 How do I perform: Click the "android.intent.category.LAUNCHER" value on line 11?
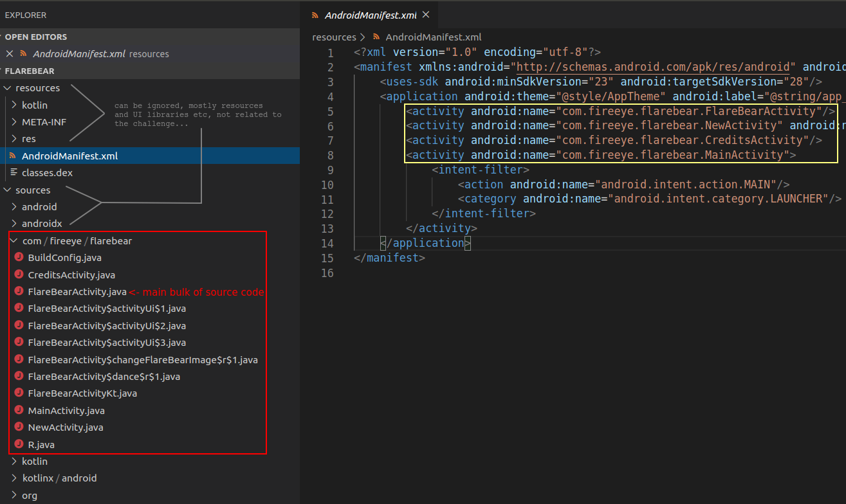coord(718,199)
